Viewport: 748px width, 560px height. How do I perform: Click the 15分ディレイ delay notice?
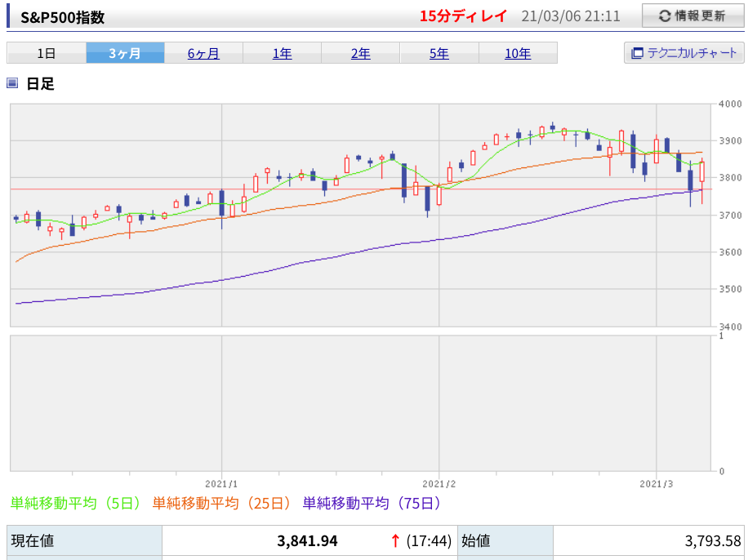coord(463,16)
